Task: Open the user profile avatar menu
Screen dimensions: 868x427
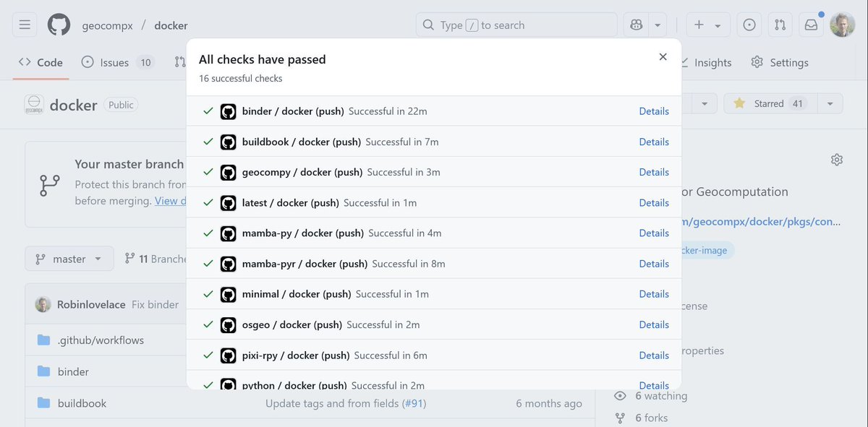Action: coord(842,25)
